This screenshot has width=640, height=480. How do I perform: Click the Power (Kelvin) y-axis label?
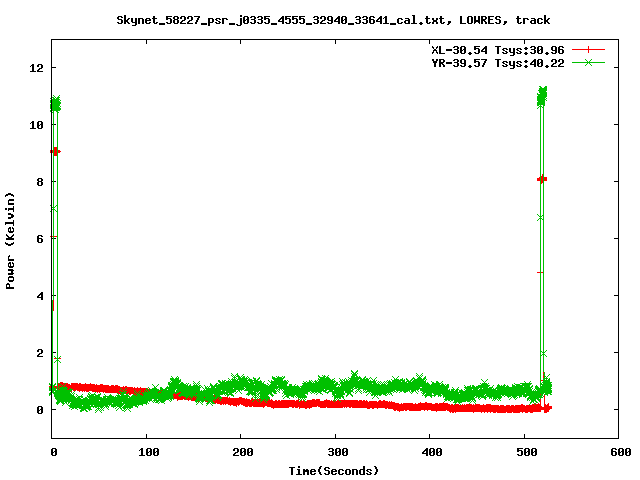(10, 241)
